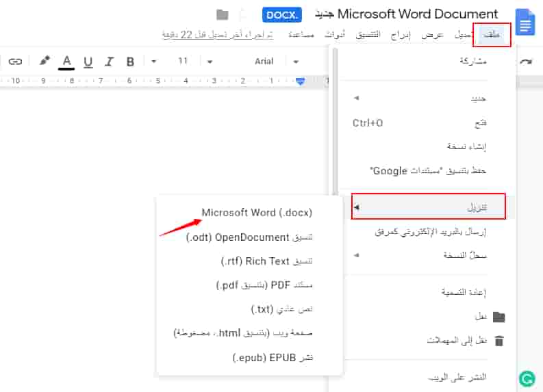Click the folder icon next to نقل (Move)
The width and height of the screenshot is (543, 392).
[x=499, y=317]
